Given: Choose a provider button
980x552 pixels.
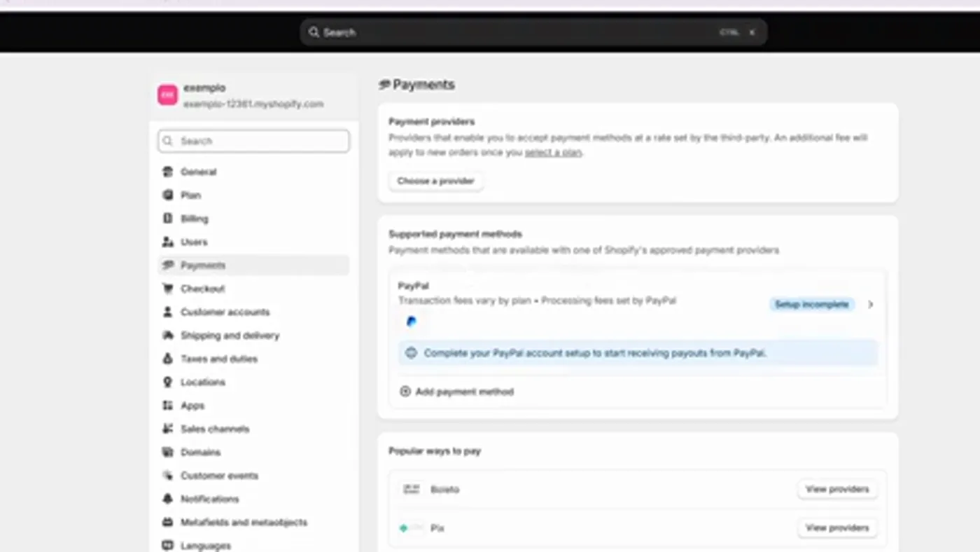Looking at the screenshot, I should pos(435,181).
